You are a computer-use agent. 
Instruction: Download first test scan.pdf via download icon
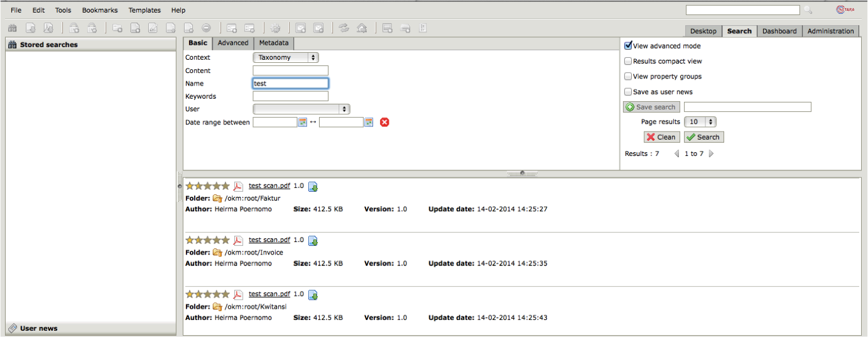313,187
